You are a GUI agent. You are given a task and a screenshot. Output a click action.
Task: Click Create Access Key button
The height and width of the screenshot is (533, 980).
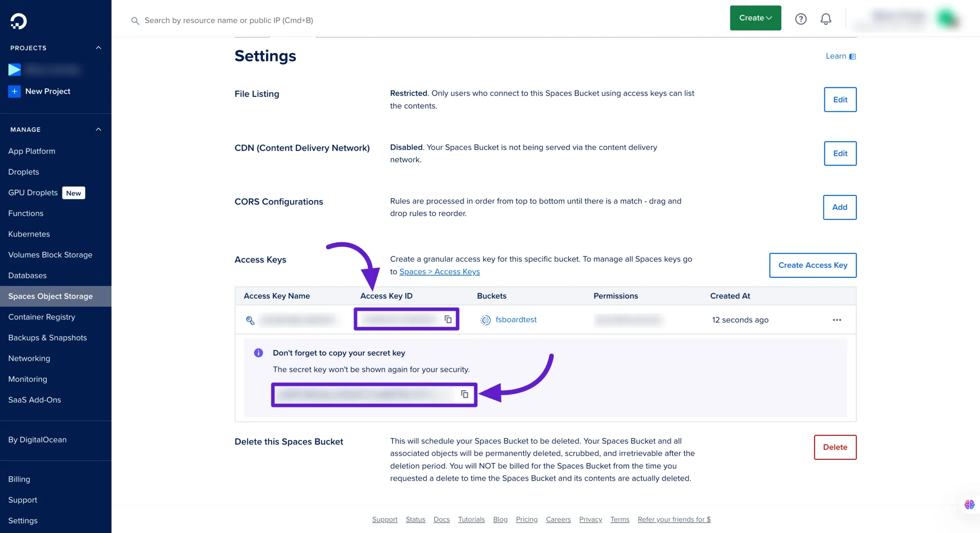pyautogui.click(x=813, y=265)
